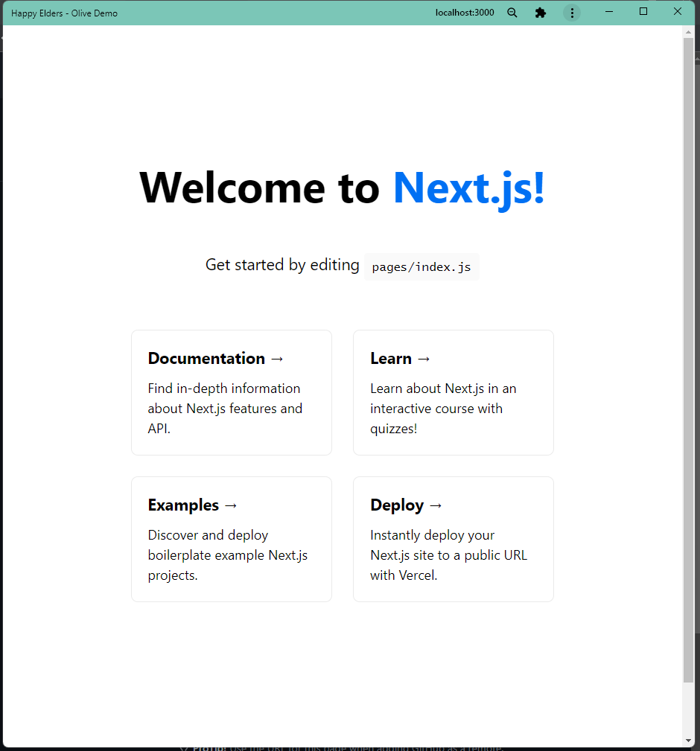Viewport: 700px width, 751px height.
Task: Click the magnifier zoom icon in the titlebar
Action: tap(512, 12)
